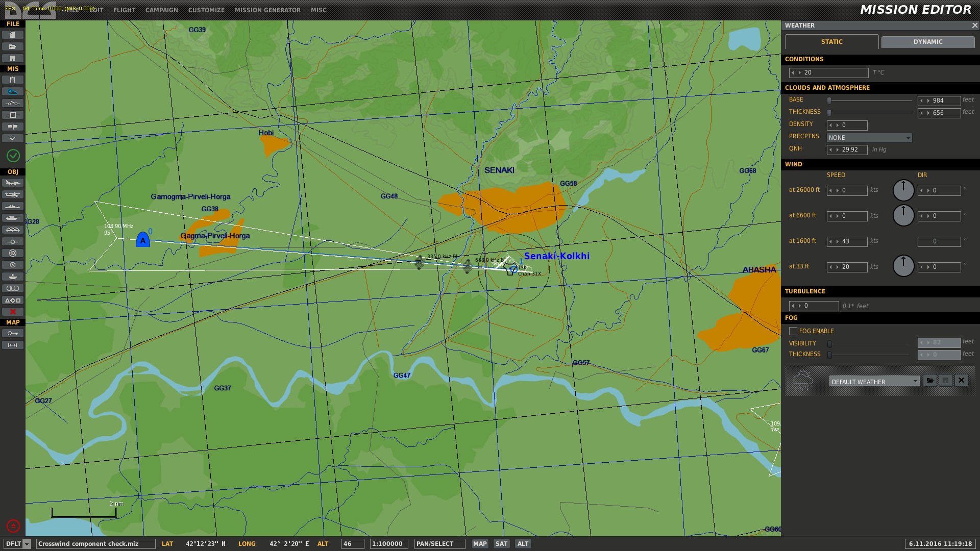Click the mission filename Crosswind component check.miz
The height and width of the screenshot is (551, 980).
coord(96,544)
